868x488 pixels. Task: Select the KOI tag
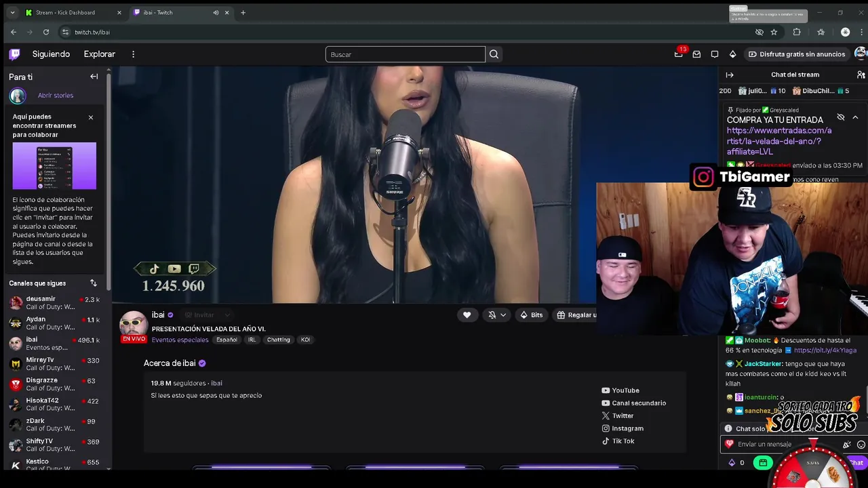[x=305, y=340]
